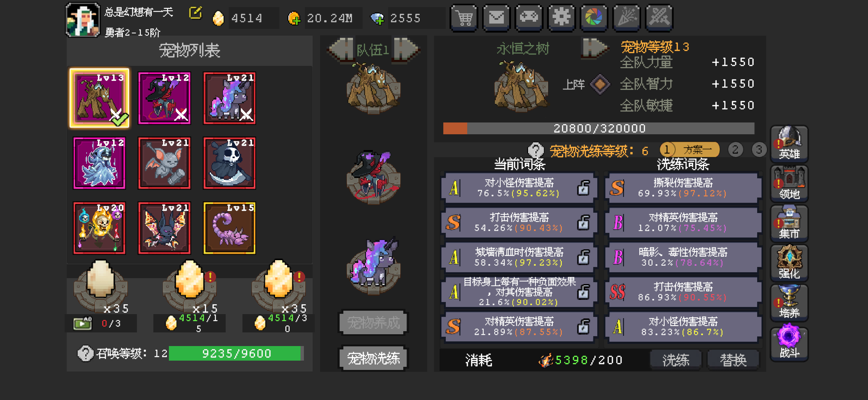Viewport: 868px width, 400px height.
Task: Click the pet experience progress bar
Action: 599,128
